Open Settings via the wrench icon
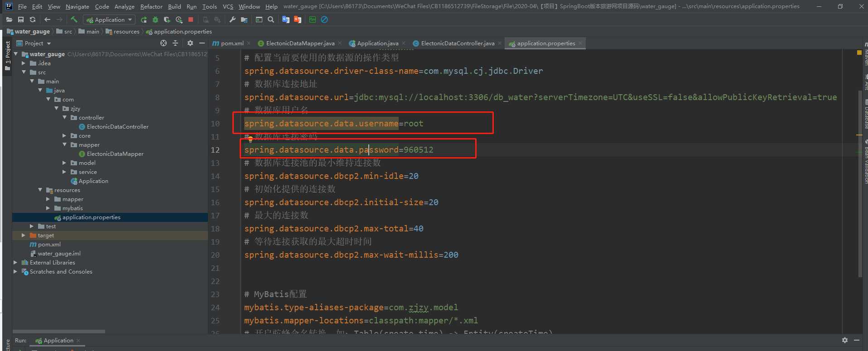Image resolution: width=868 pixels, height=351 pixels. [232, 19]
